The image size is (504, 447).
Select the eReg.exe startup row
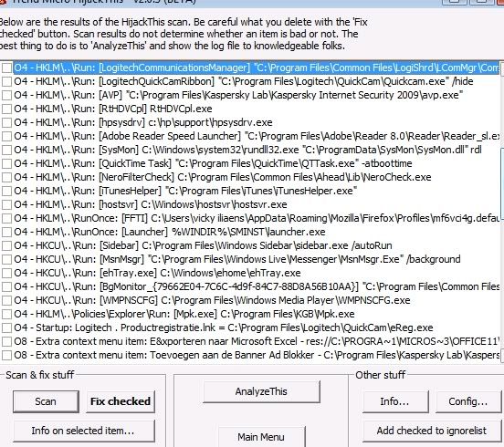pyautogui.click(x=224, y=327)
